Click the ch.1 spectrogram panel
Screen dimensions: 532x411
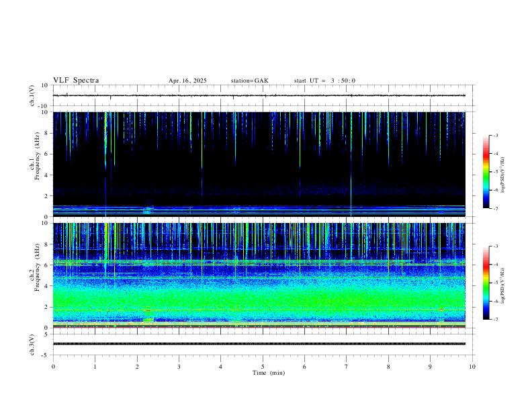[259, 164]
